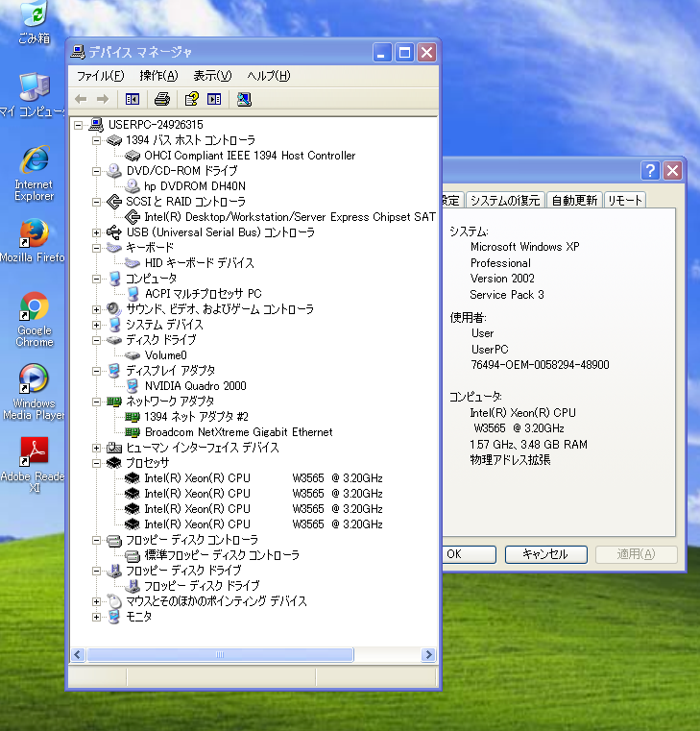Open the ヘルプ(H) menu
This screenshot has width=700, height=731.
(x=269, y=76)
